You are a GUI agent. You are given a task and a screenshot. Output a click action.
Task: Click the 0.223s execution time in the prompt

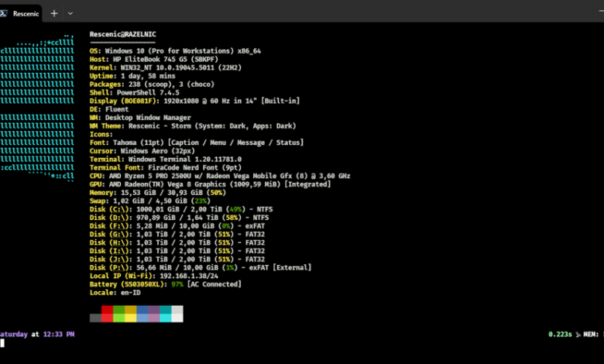(560, 335)
